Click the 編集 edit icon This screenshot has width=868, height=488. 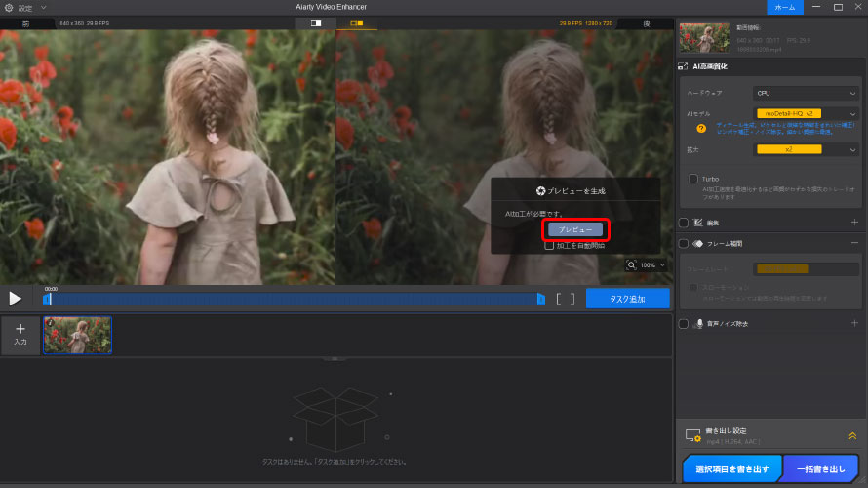tap(698, 223)
